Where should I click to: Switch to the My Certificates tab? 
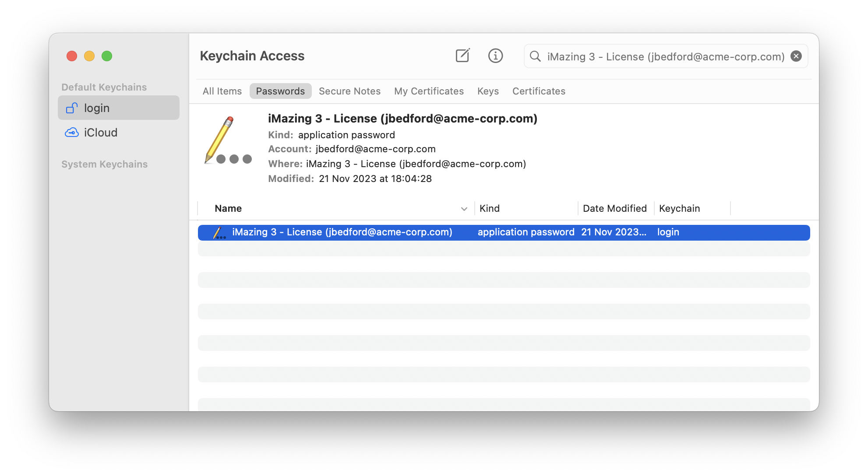point(429,91)
